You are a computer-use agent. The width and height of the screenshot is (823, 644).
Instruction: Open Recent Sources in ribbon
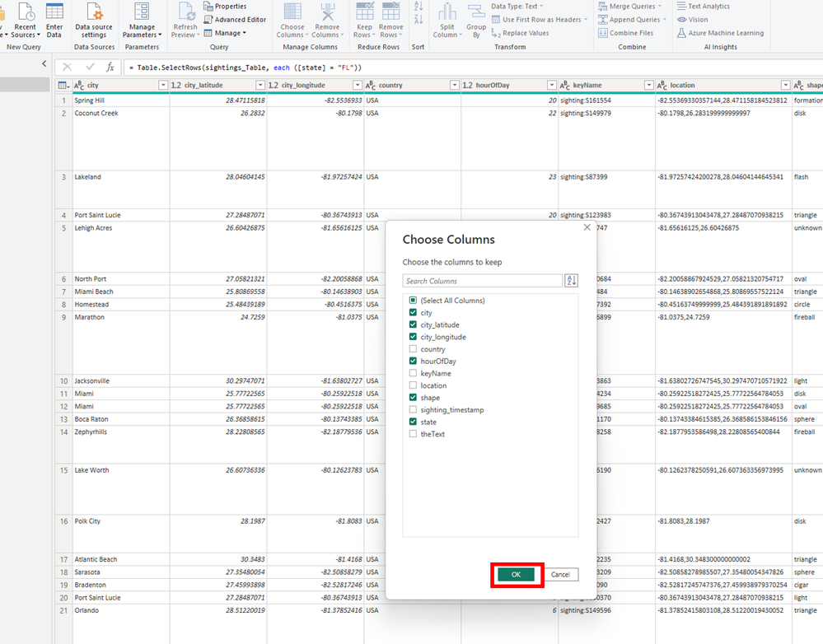click(x=26, y=21)
